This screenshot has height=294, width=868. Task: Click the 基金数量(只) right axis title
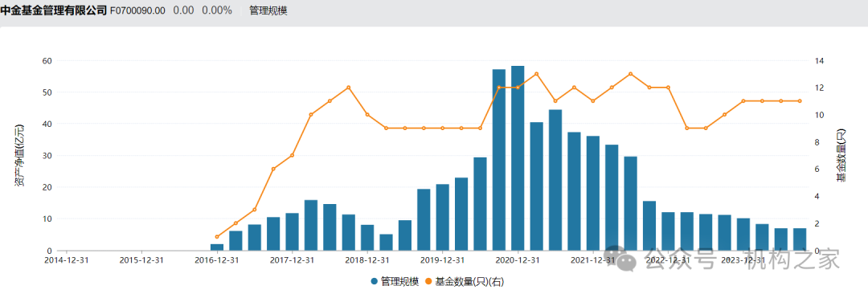[x=841, y=156]
